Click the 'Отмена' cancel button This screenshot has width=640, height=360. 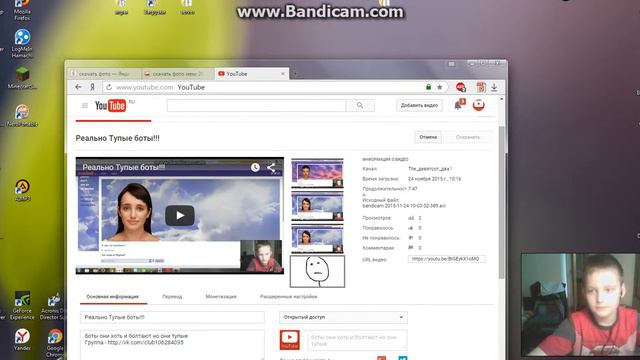(x=428, y=137)
